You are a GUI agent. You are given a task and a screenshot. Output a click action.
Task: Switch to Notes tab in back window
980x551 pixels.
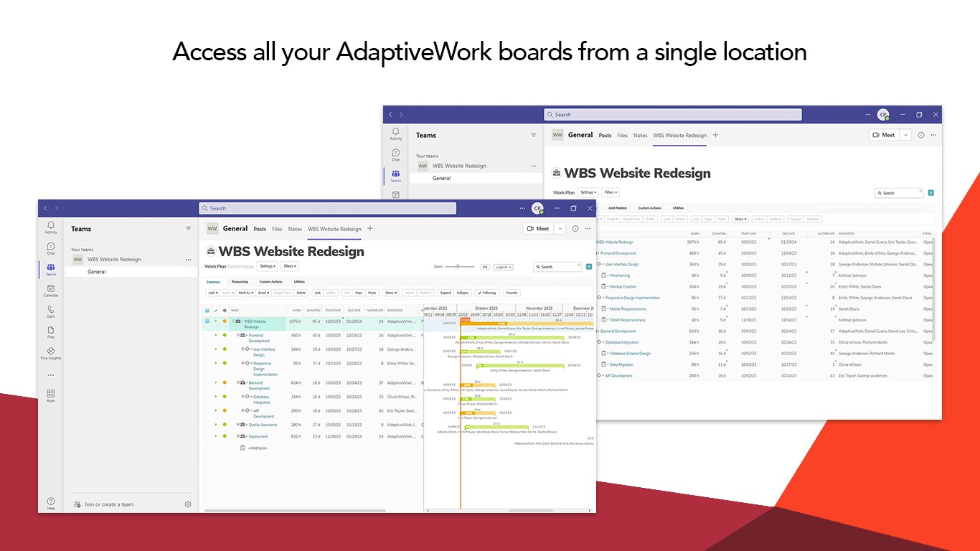coord(640,135)
